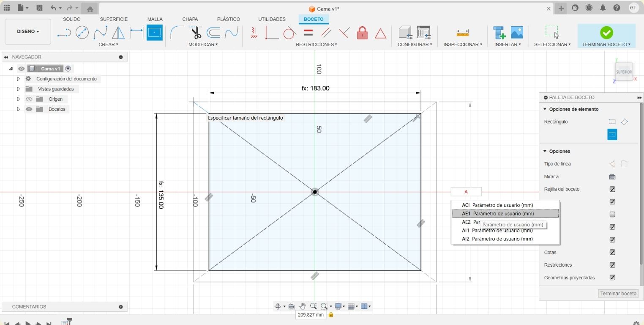Open the data panel grid icon
The image size is (644, 325).
(6, 8)
